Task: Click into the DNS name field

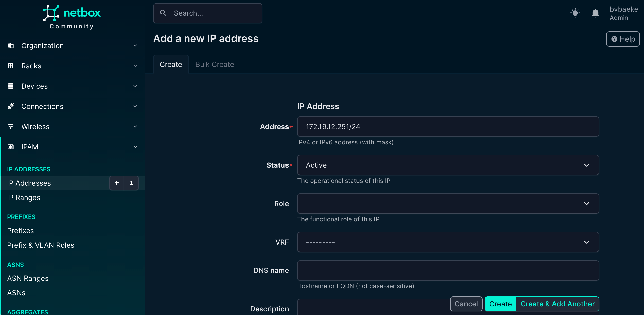Action: [448, 270]
